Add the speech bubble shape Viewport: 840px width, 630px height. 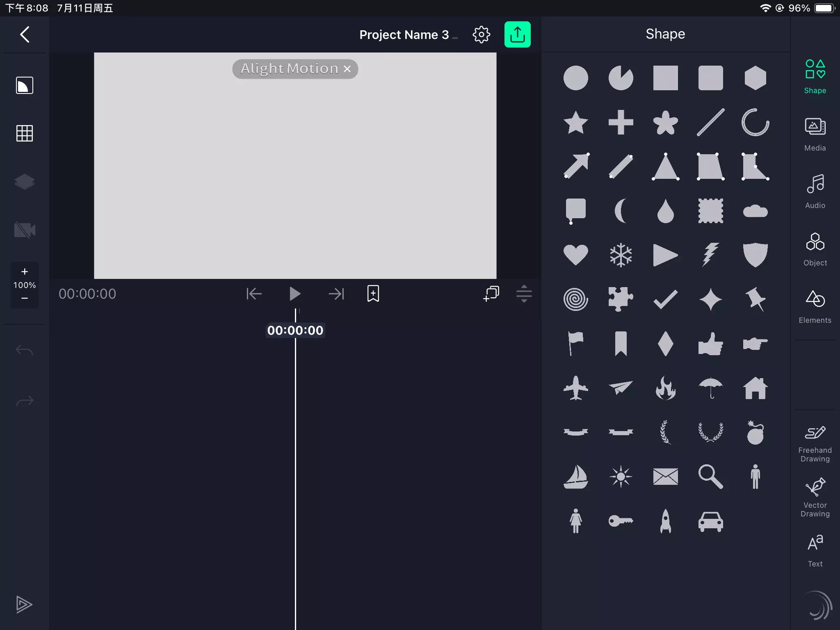(575, 210)
